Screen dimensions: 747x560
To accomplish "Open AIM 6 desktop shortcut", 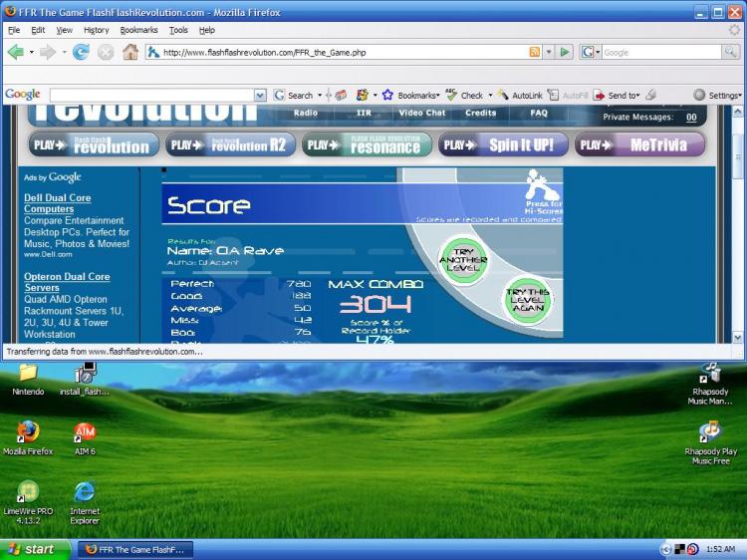I will tap(85, 433).
